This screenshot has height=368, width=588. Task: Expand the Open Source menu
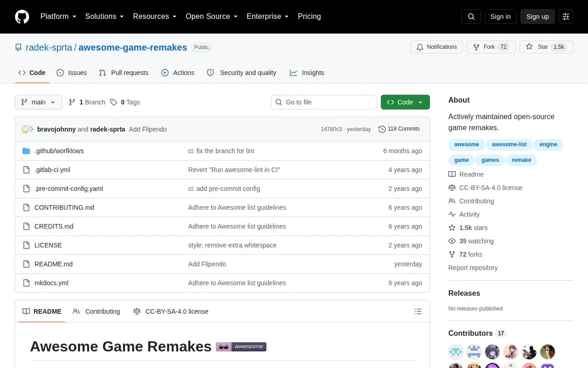click(x=212, y=17)
